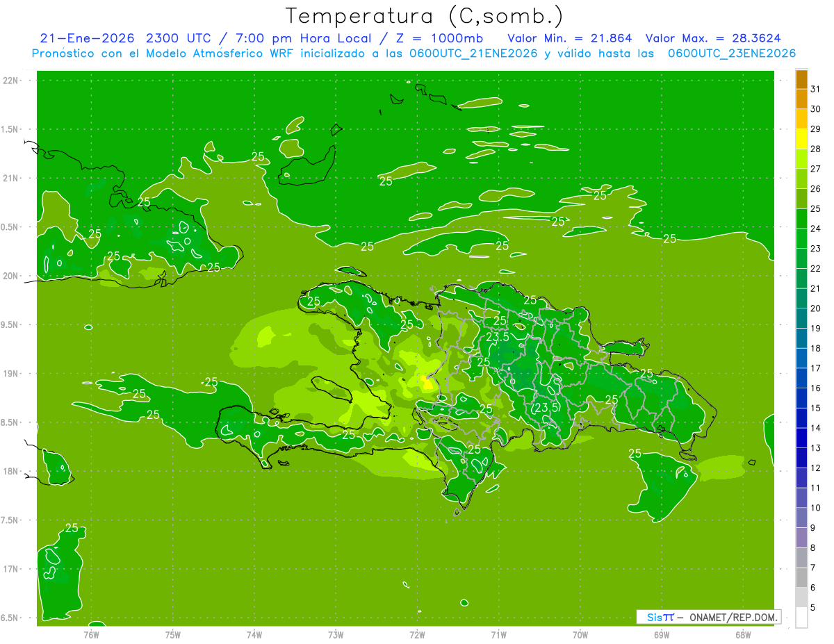Click the '69W' longitude axis label
This screenshot has width=834, height=644.
point(662,634)
